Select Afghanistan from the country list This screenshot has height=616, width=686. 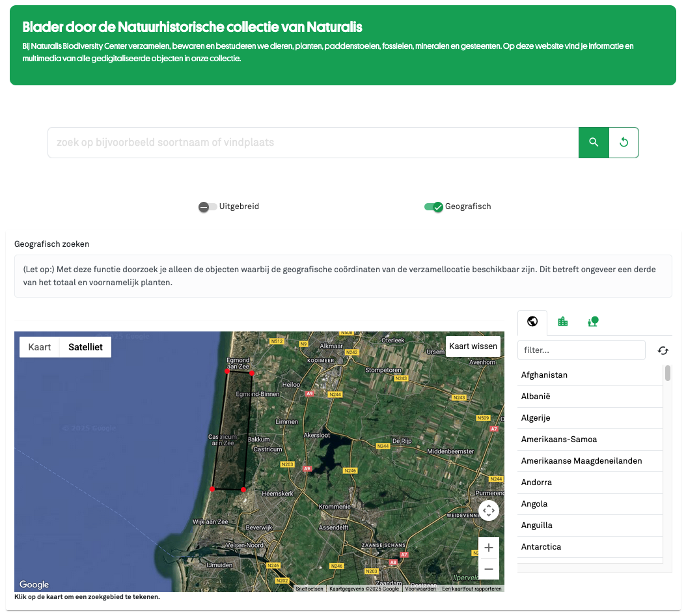coord(544,375)
